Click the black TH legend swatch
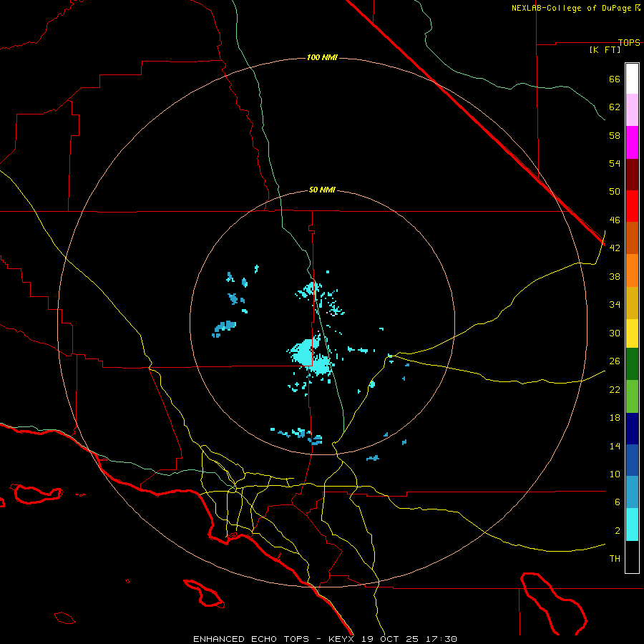This screenshot has width=644, height=644. pos(632,557)
